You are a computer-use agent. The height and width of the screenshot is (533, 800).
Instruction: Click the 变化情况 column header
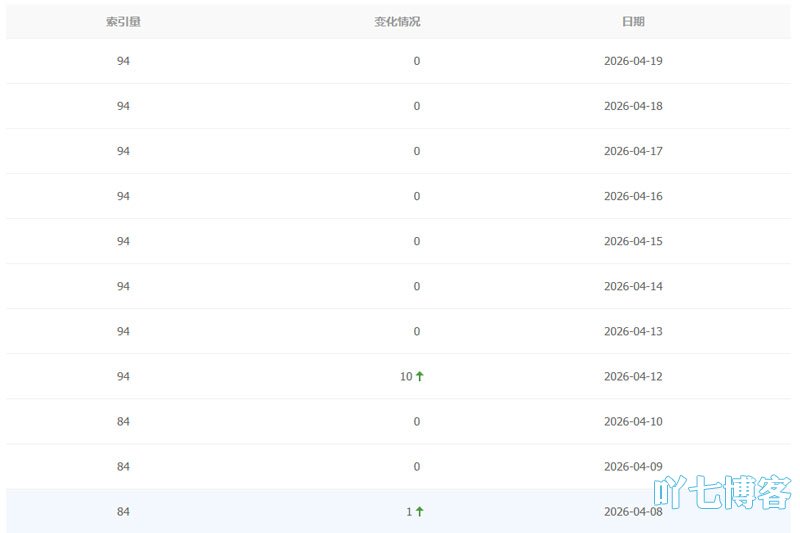point(397,21)
